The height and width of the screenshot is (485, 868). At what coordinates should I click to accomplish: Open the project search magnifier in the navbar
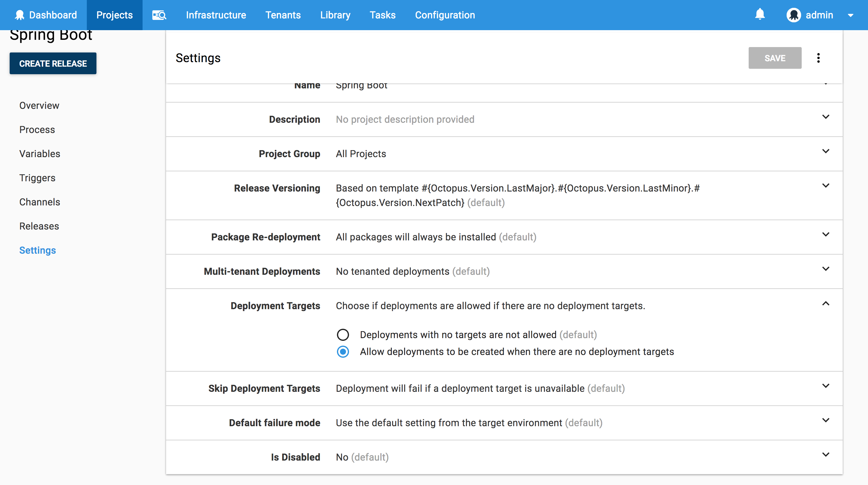tap(159, 15)
